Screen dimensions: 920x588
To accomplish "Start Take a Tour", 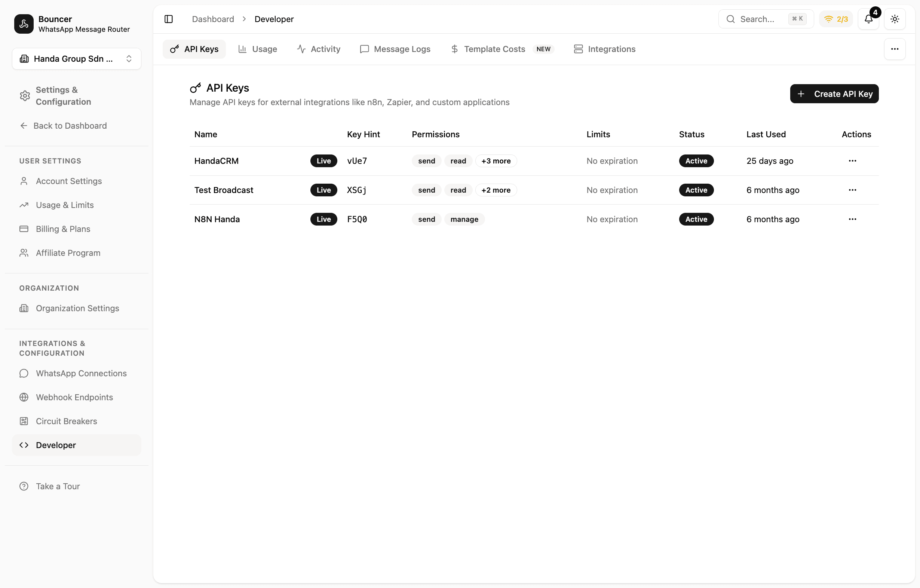I will coord(76,486).
